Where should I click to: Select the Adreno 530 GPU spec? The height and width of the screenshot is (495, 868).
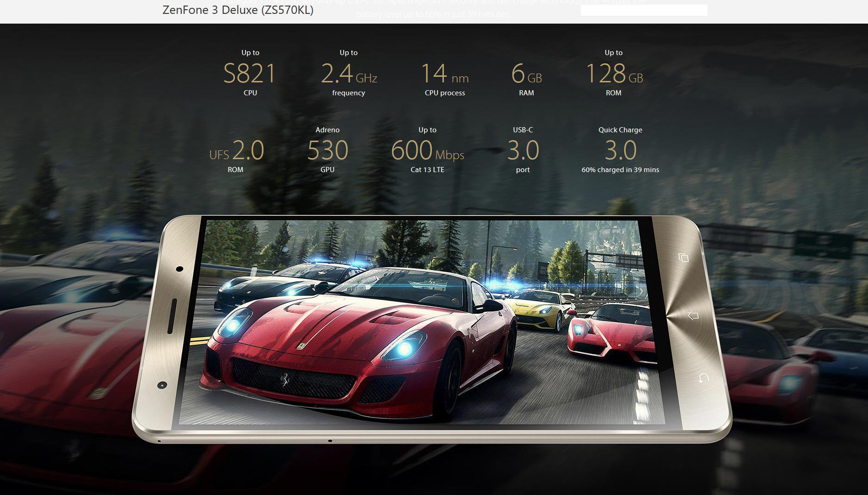327,150
